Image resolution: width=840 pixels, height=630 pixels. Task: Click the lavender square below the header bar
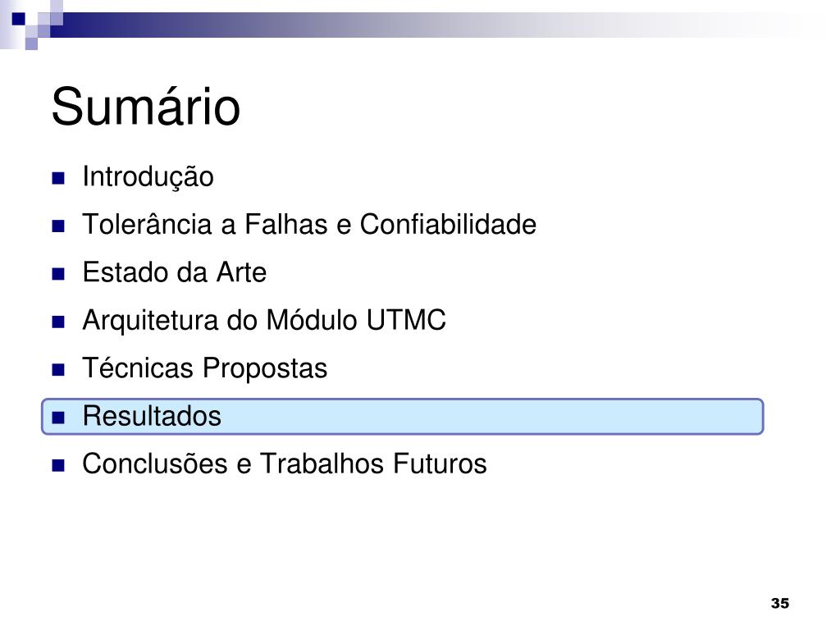(x=31, y=43)
